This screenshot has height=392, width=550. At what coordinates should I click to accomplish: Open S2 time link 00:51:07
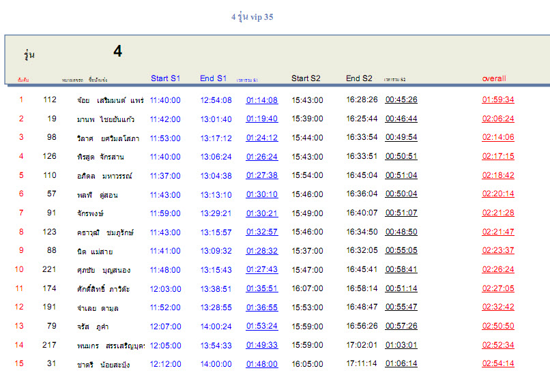click(x=401, y=213)
